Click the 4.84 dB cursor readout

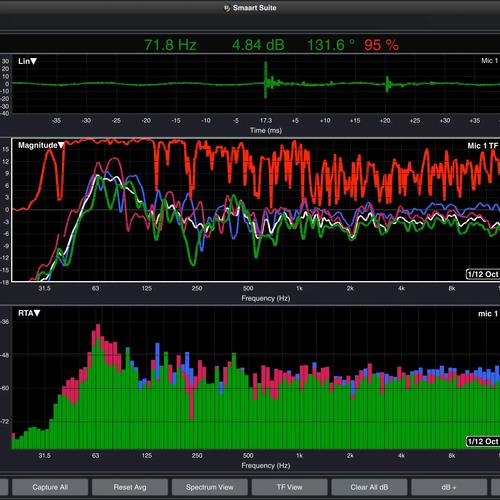tap(258, 45)
